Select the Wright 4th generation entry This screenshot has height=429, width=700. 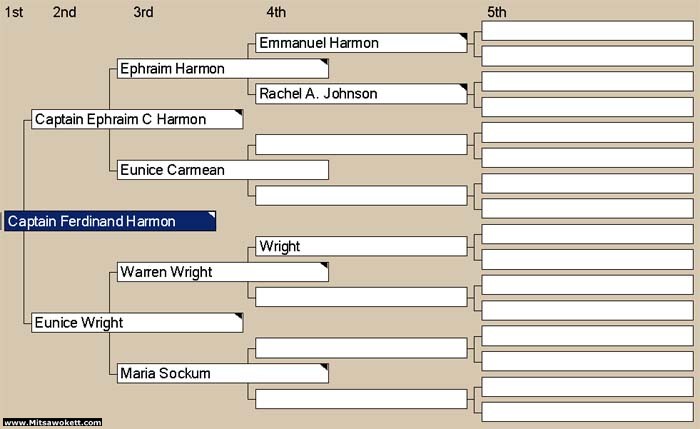tap(361, 246)
